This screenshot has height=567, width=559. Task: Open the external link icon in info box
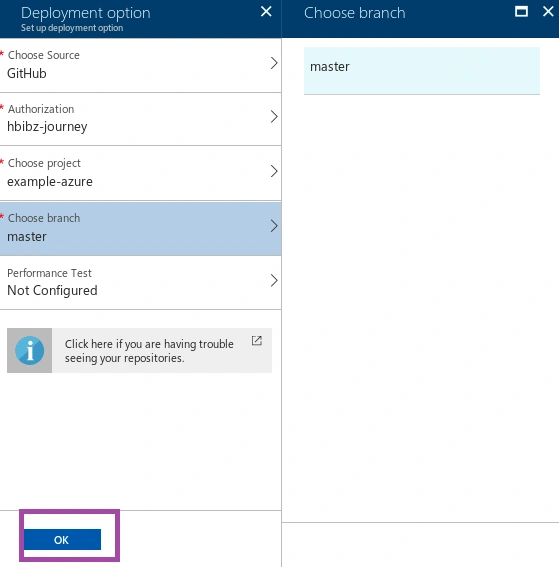tap(257, 341)
